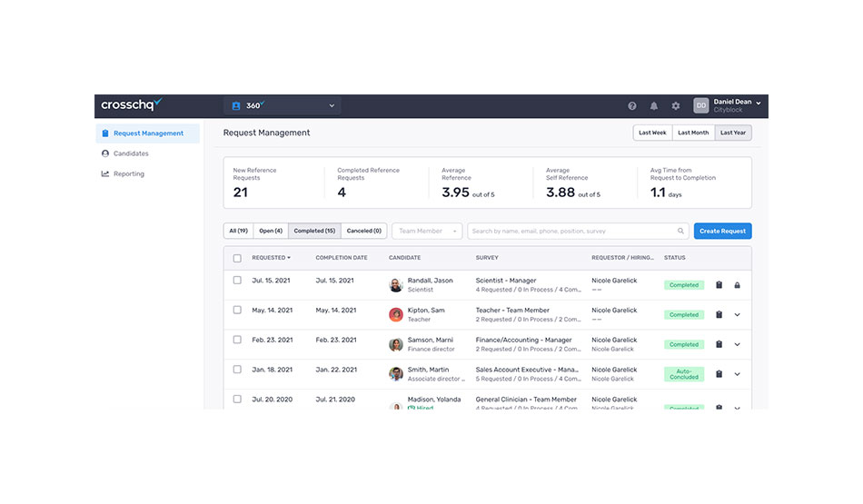The width and height of the screenshot is (863, 504).
Task: Click the lock icon in Randall, Jason row
Action: (737, 285)
